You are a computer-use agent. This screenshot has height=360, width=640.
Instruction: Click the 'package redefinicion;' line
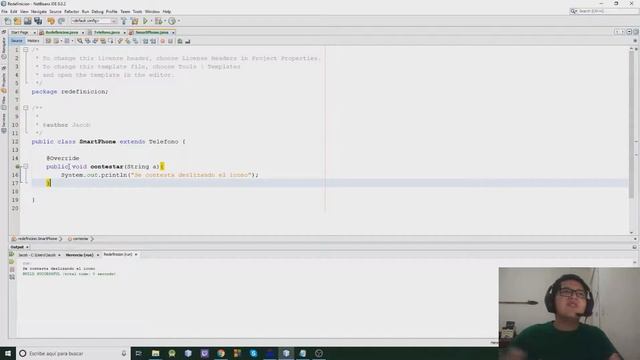click(70, 91)
